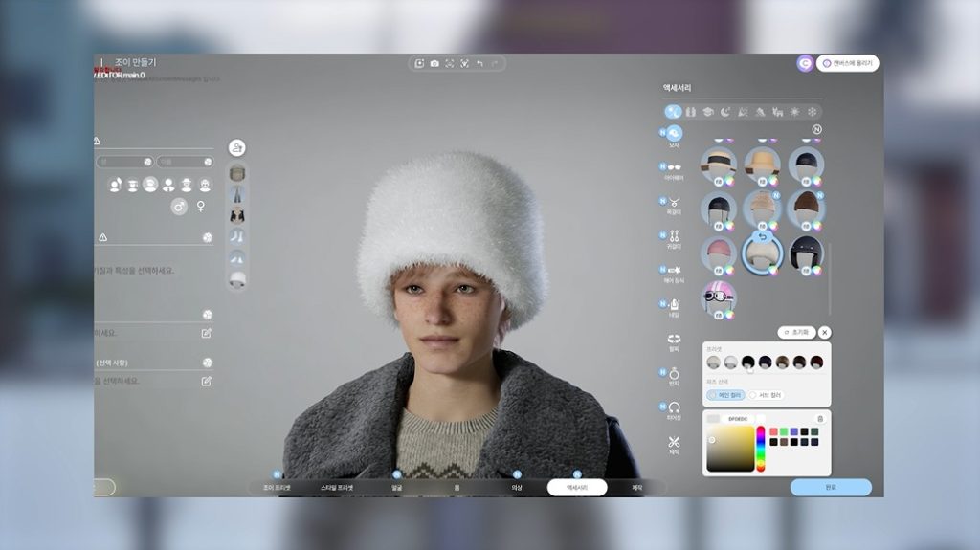Click the camera snapshot icon in top toolbar
The height and width of the screenshot is (550, 980).
click(434, 64)
